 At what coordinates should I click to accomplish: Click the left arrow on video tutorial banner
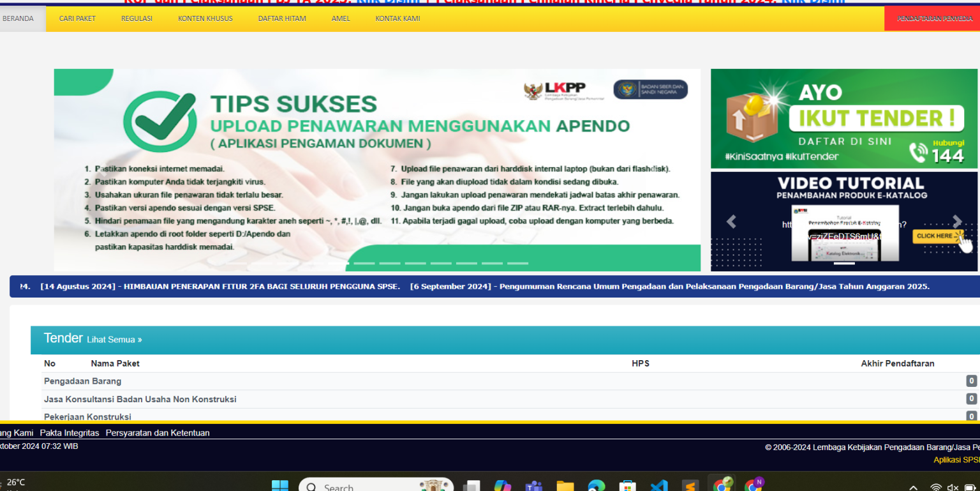coord(732,221)
